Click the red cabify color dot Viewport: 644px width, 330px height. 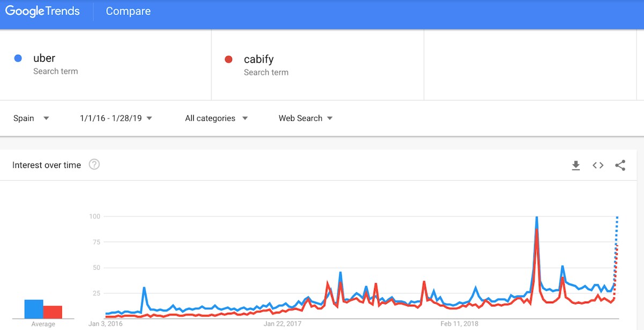pyautogui.click(x=229, y=60)
